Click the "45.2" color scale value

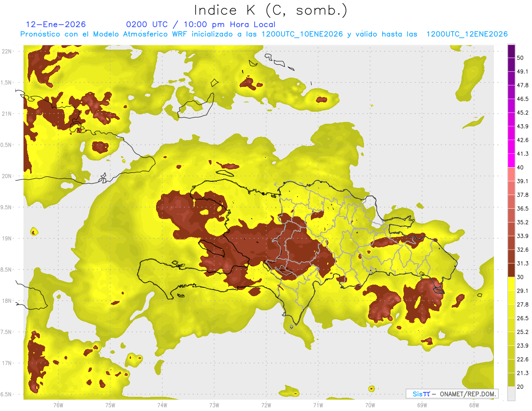tap(522, 113)
